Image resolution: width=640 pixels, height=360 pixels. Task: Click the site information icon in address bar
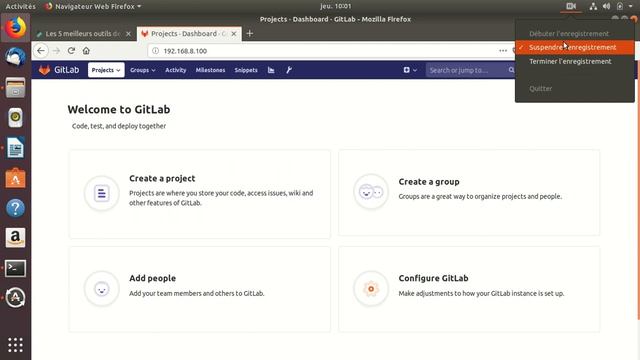click(156, 51)
